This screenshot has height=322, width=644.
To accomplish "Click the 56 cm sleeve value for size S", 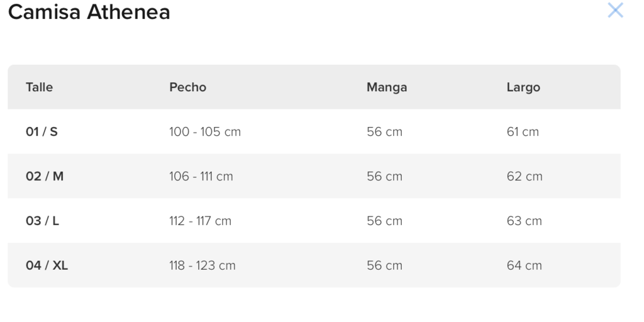I will (384, 132).
